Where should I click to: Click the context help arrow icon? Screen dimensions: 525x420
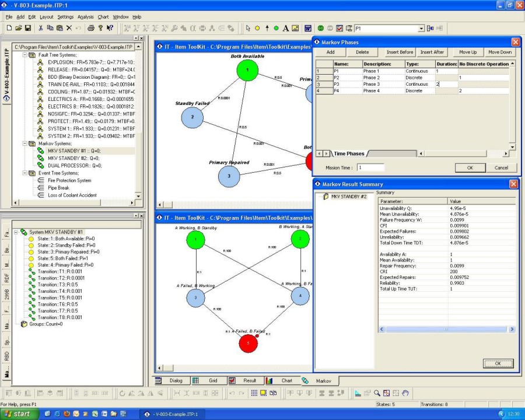coord(110,28)
